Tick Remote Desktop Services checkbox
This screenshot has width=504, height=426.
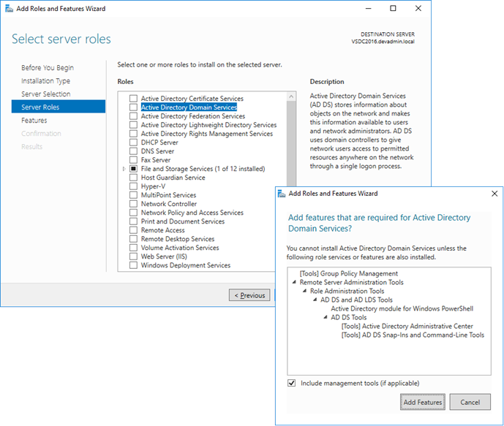click(x=133, y=239)
